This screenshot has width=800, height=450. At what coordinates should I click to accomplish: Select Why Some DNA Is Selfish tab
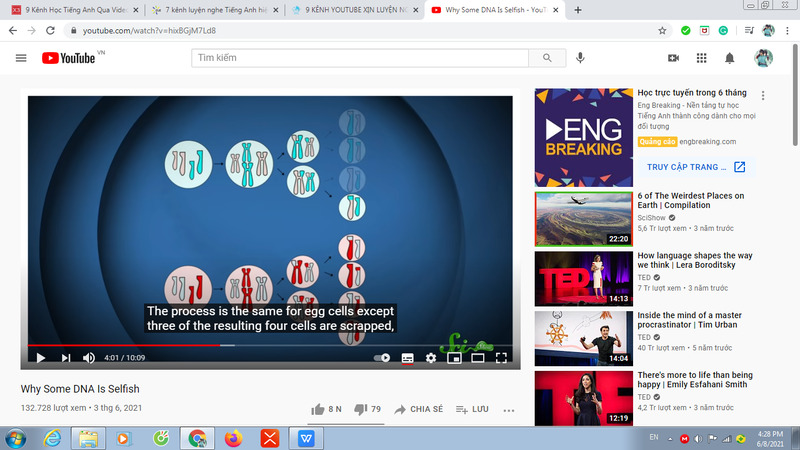click(x=495, y=10)
